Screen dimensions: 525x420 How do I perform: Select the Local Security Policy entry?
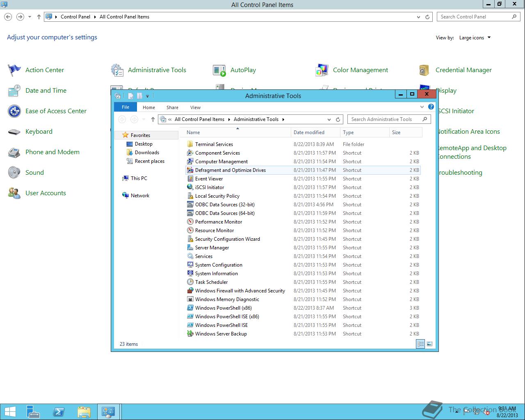pos(217,196)
